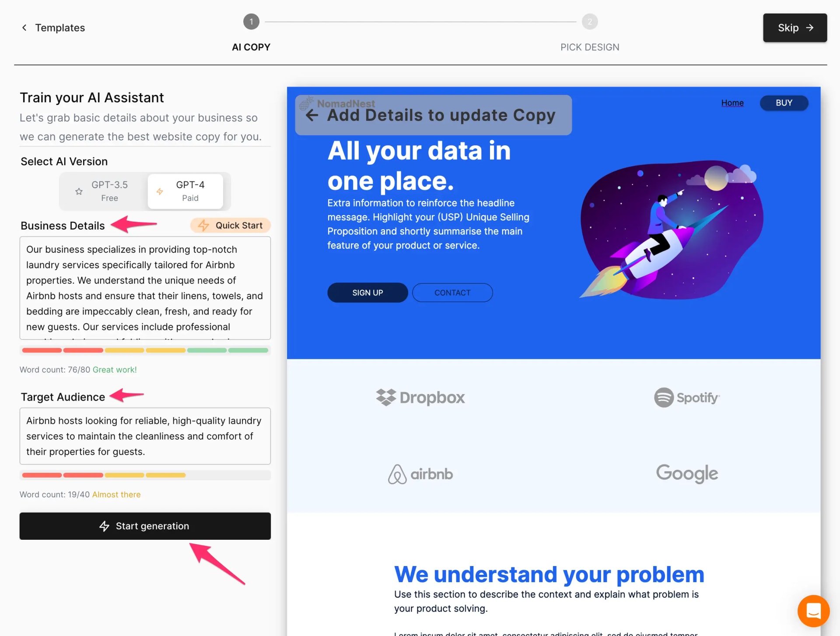This screenshot has height=636, width=840.
Task: Click the Start generation button
Action: click(x=145, y=526)
